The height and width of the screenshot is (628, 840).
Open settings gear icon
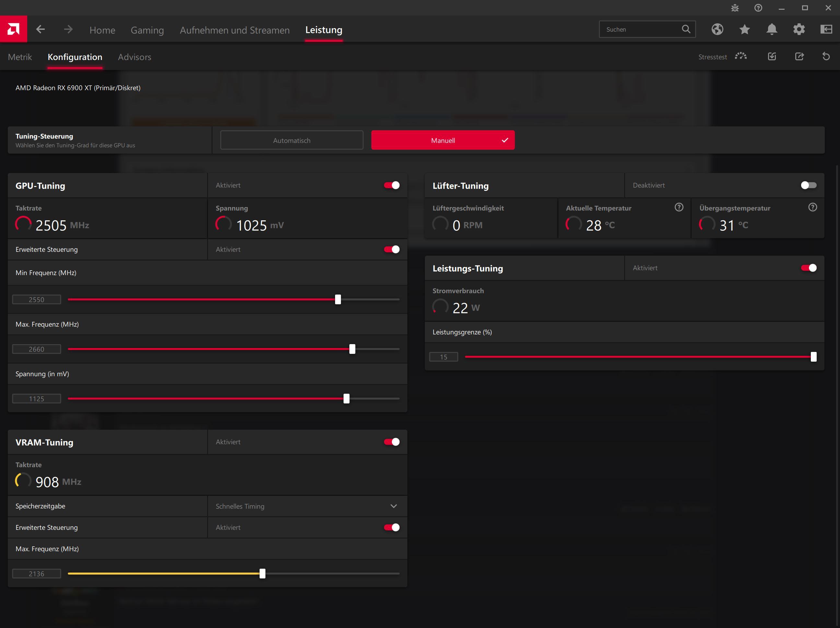(x=799, y=29)
